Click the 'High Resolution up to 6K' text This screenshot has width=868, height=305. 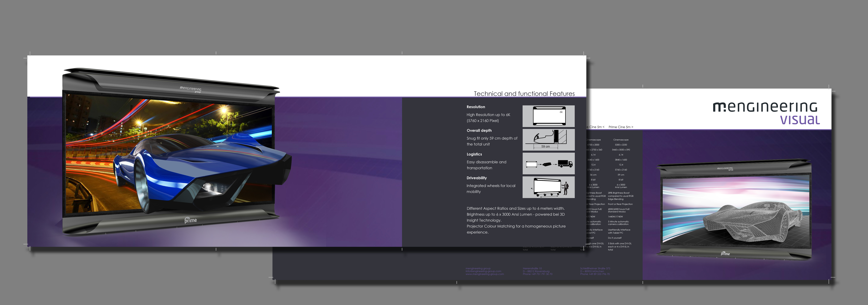click(488, 115)
